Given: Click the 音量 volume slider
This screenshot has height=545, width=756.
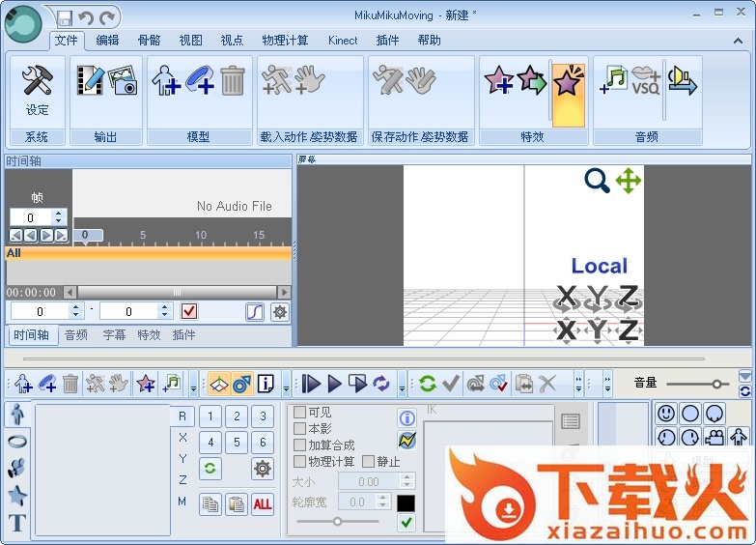Looking at the screenshot, I should (697, 385).
